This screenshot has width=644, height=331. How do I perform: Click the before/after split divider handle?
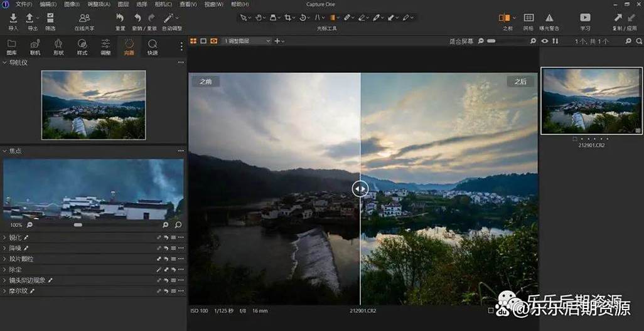(360, 189)
